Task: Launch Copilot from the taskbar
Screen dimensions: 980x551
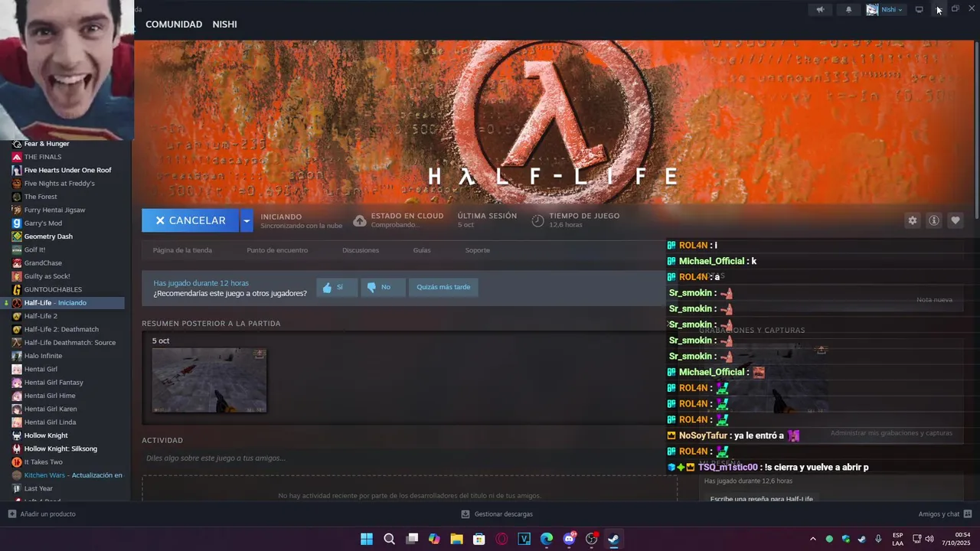Action: click(434, 539)
